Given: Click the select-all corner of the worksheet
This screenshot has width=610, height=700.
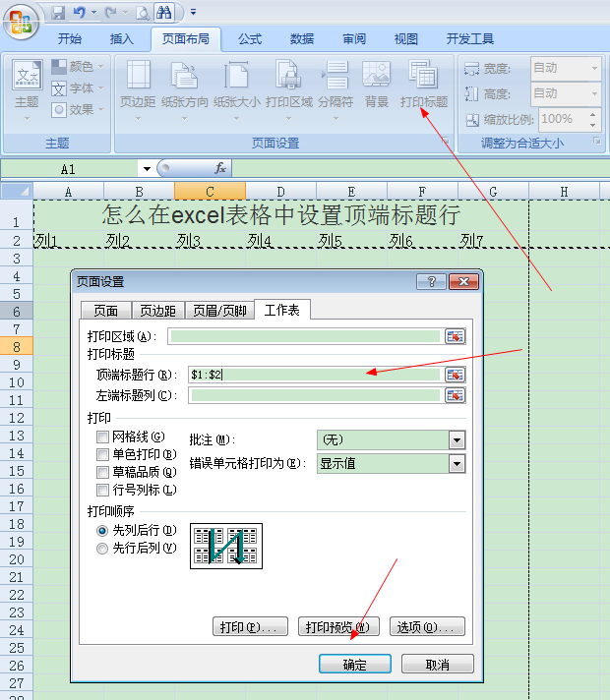Looking at the screenshot, I should [x=17, y=192].
